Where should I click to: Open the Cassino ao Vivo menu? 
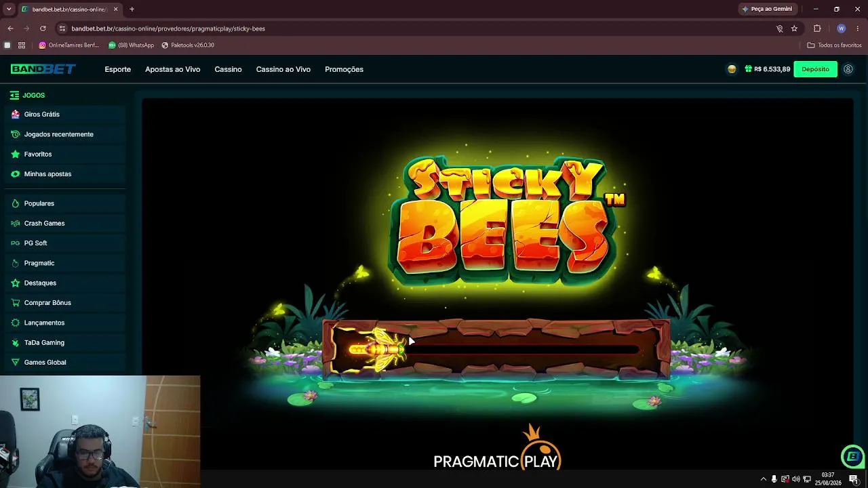283,69
